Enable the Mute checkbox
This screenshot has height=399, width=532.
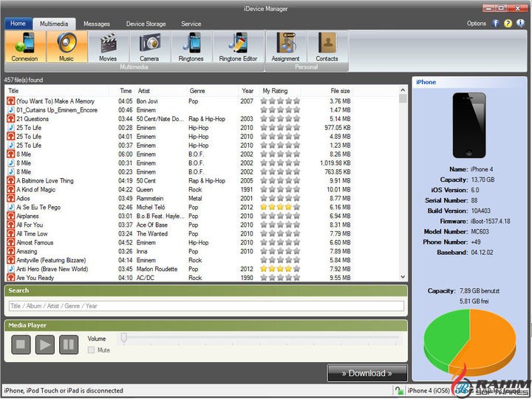(x=92, y=350)
